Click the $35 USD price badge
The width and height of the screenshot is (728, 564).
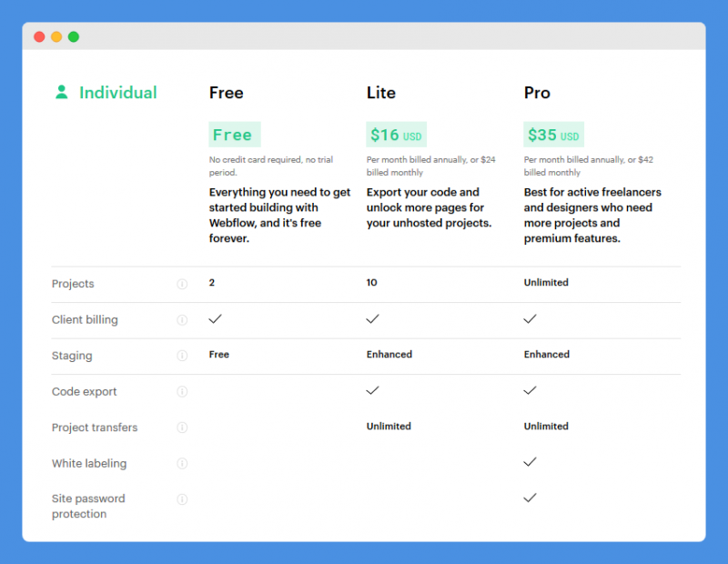click(x=553, y=135)
